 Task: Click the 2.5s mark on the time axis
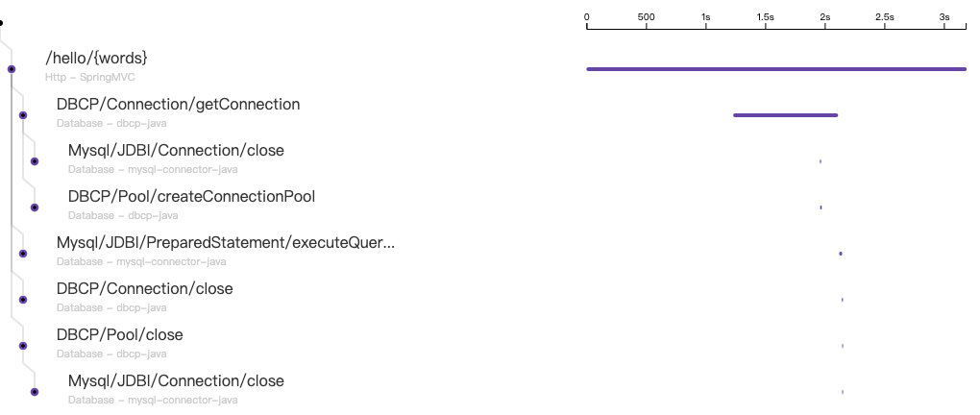point(885,18)
